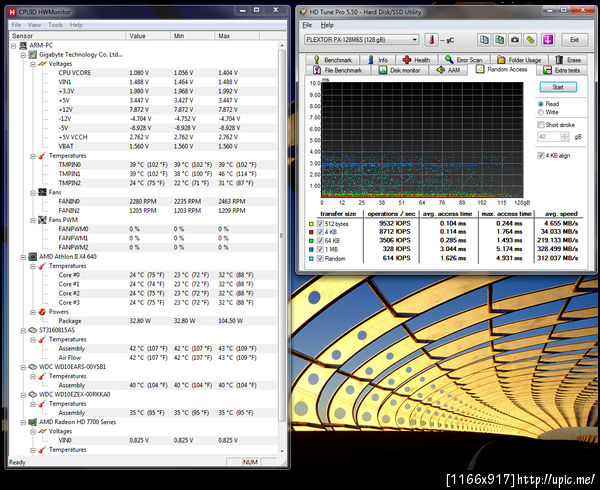Click the copy info to clipboard icon in HD Tune
Image resolution: width=600 pixels, height=490 pixels.
[484, 39]
